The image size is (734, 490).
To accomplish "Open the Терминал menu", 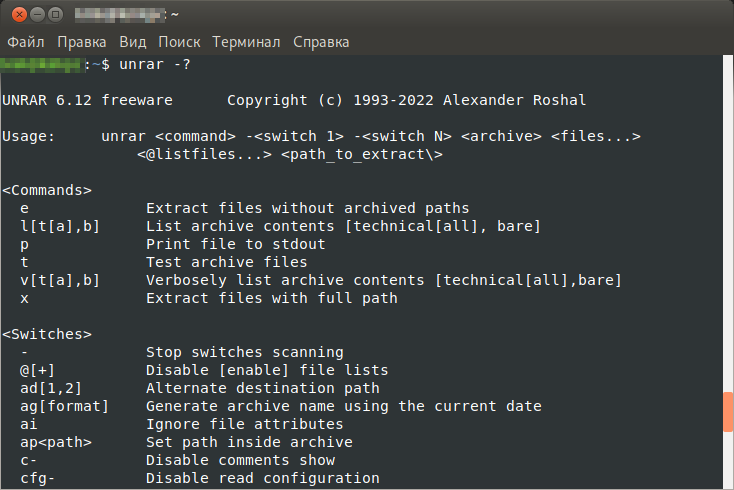I will (247, 42).
